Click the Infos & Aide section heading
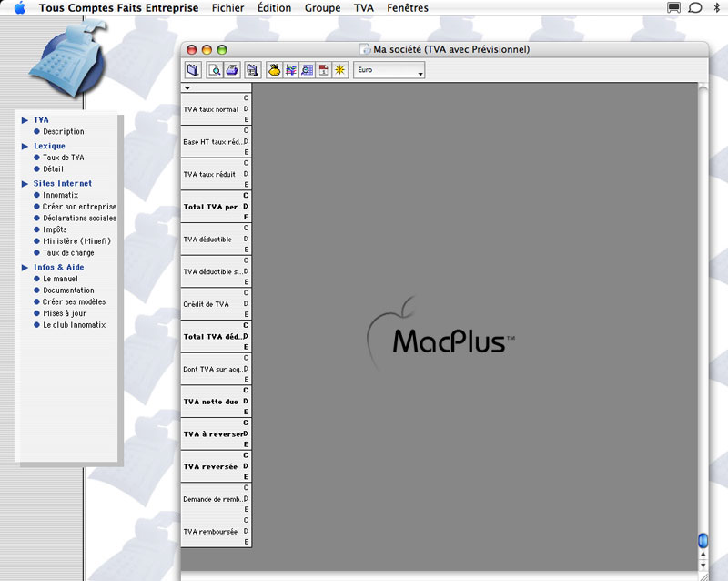 59,267
